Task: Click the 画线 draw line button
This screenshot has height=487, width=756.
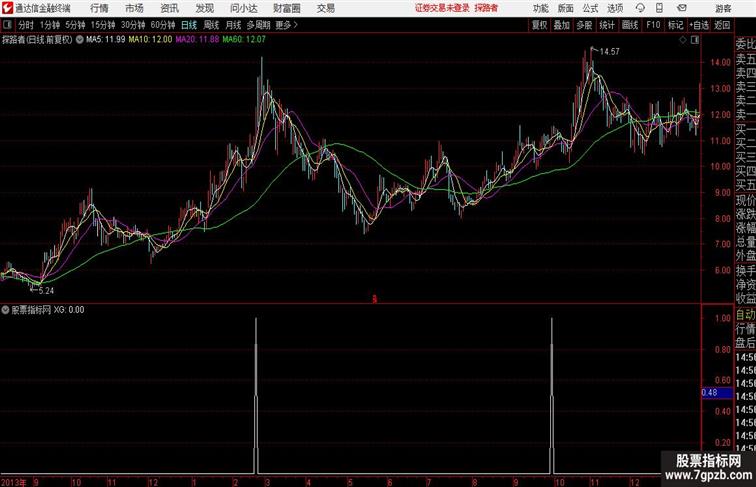Action: click(x=629, y=25)
